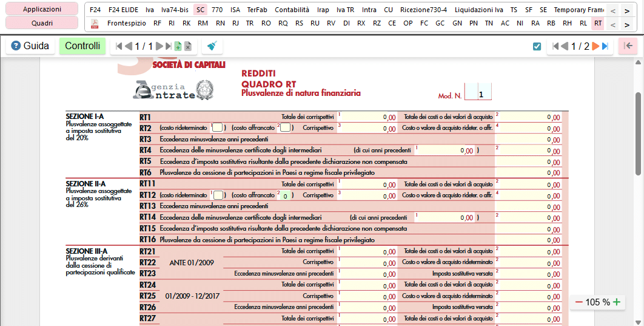Image resolution: width=644 pixels, height=326 pixels.
Task: Collapse the panel with the pink arrow button
Action: pos(628,46)
